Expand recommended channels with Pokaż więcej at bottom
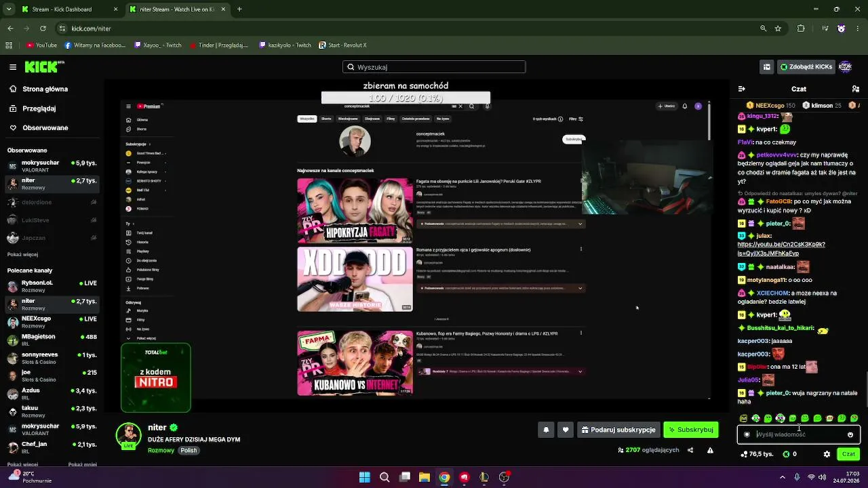The width and height of the screenshot is (868, 488). pyautogui.click(x=22, y=464)
